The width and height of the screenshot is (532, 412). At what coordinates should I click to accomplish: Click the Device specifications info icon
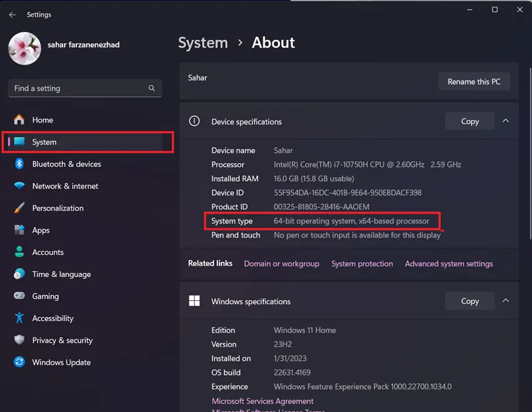194,121
